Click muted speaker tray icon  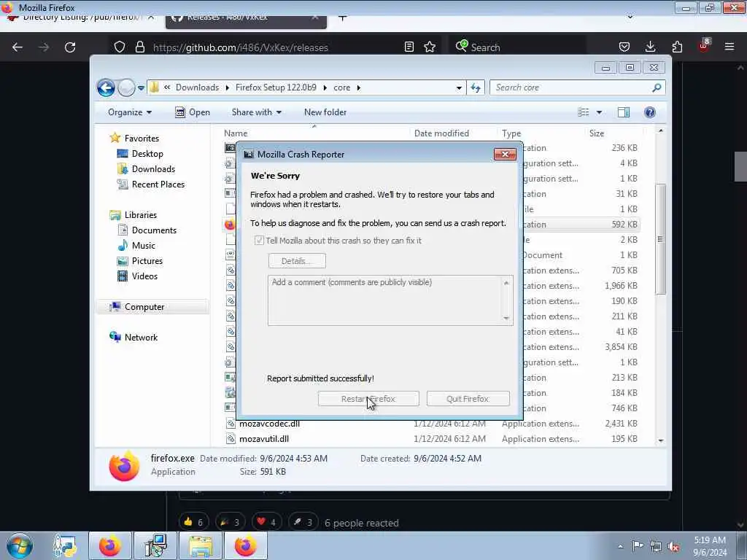[x=673, y=547]
